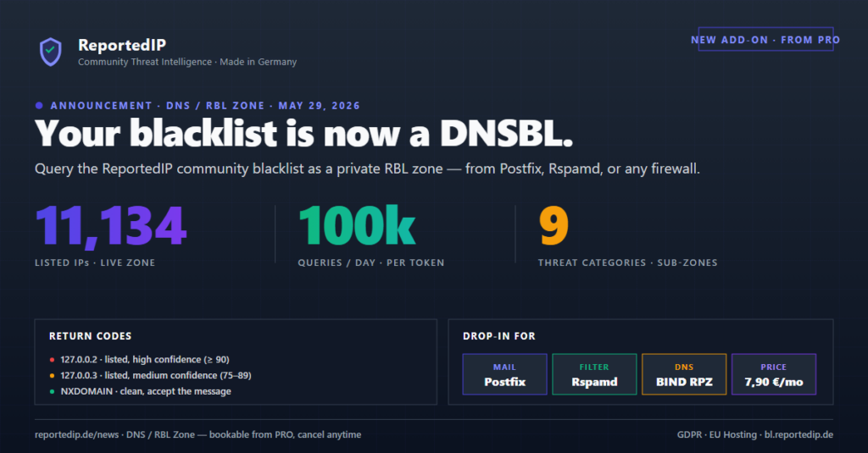The image size is (868, 453).
Task: Select the Rspamd FILTER card
Action: tap(594, 374)
